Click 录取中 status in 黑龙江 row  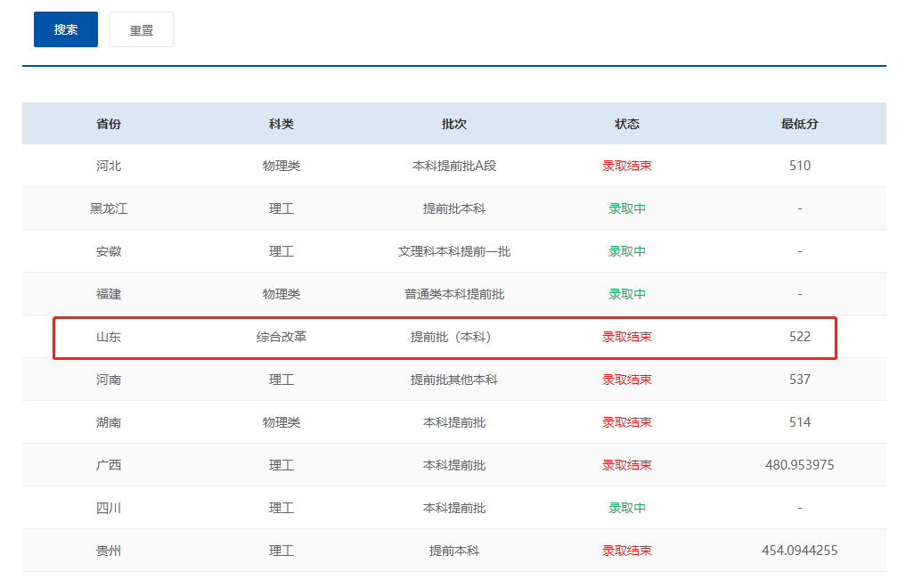[627, 208]
